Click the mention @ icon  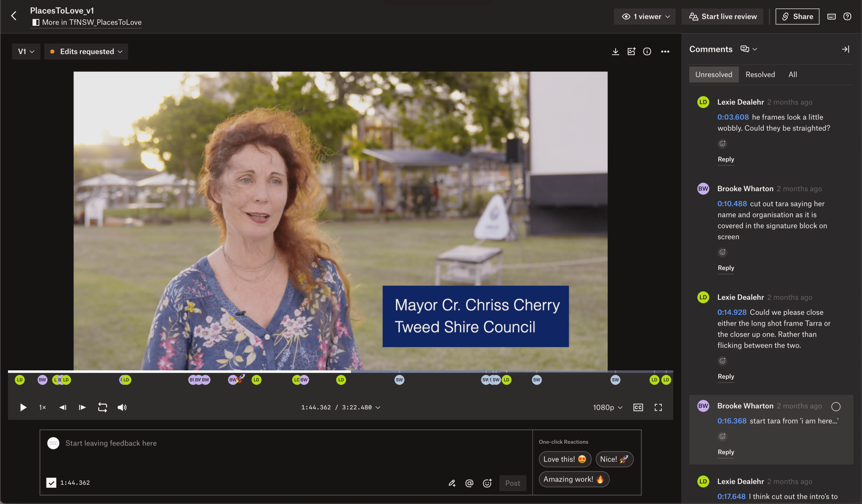click(469, 483)
